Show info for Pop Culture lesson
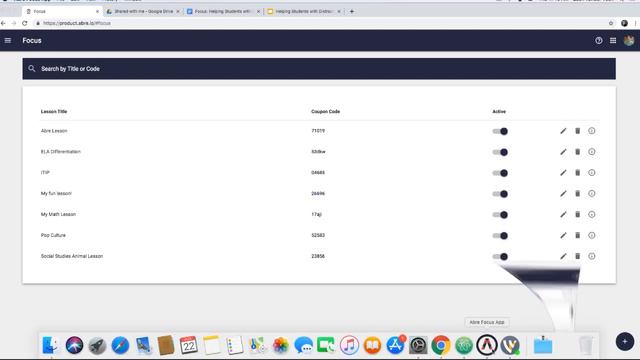640x360 pixels. (592, 236)
